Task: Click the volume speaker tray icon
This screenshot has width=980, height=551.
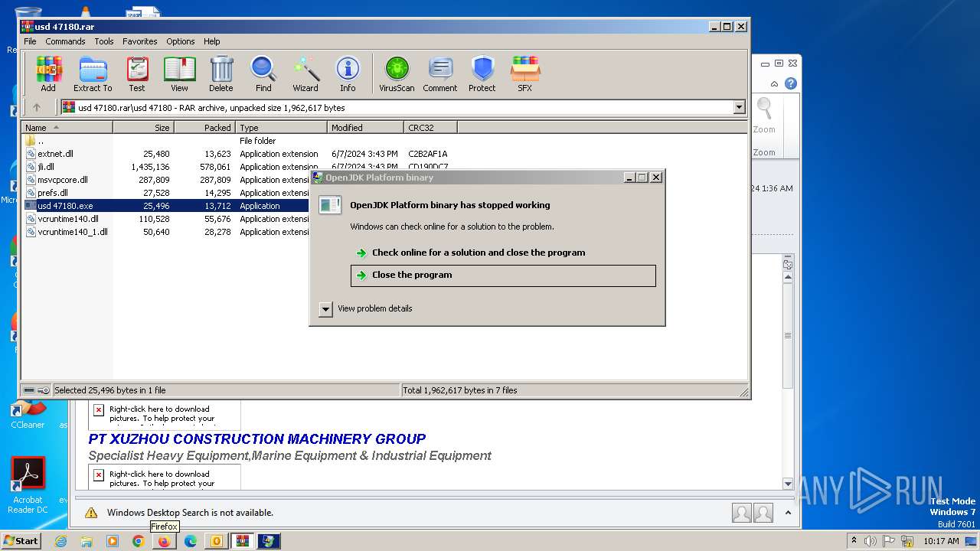Action: pyautogui.click(x=870, y=541)
